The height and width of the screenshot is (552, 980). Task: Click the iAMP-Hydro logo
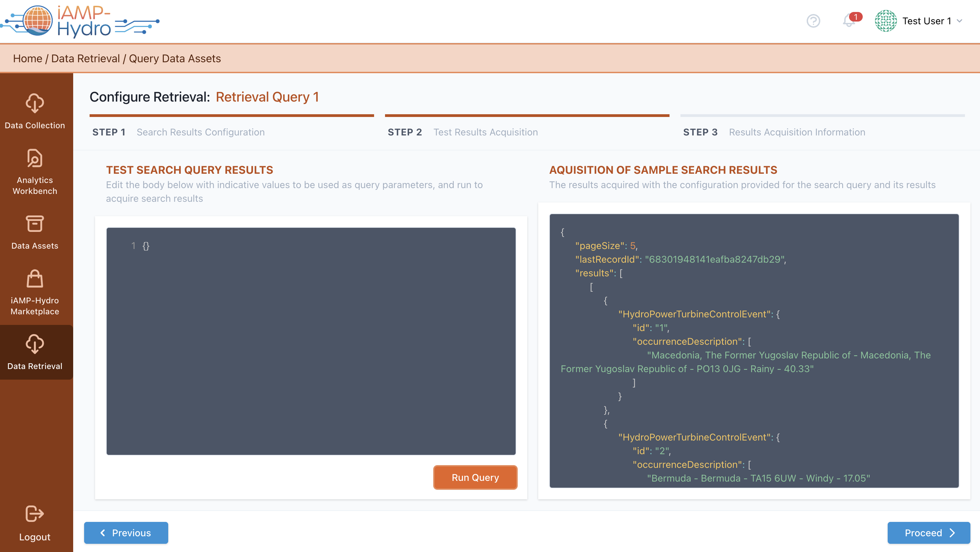80,21
